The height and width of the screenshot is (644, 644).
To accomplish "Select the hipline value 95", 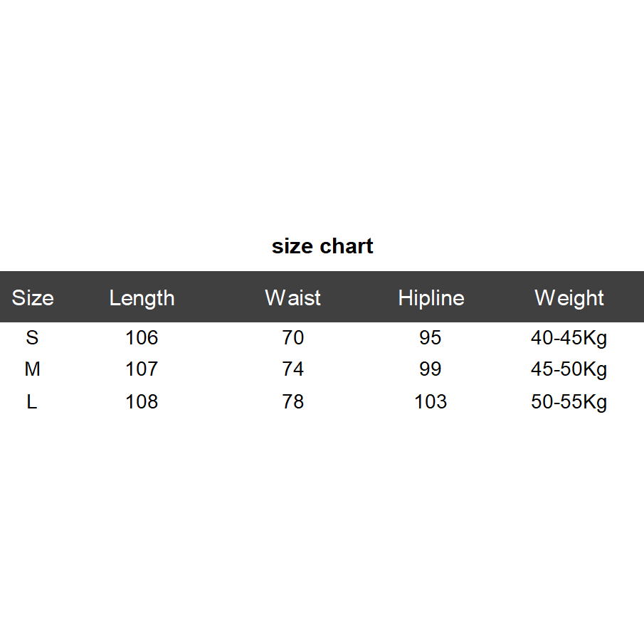I will pyautogui.click(x=431, y=337).
